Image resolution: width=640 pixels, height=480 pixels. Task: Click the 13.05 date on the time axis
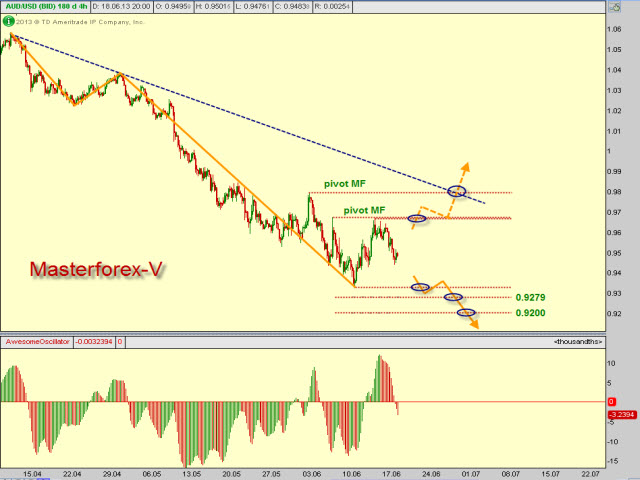[x=192, y=474]
